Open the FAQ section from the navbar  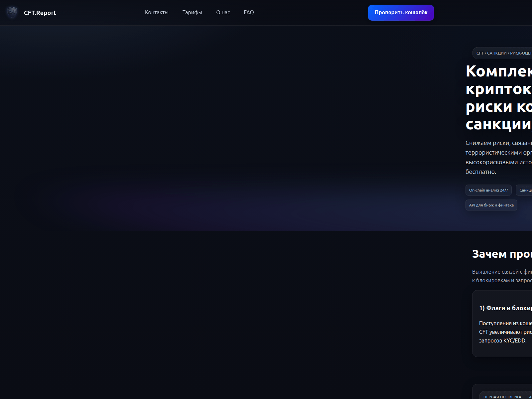(248, 12)
